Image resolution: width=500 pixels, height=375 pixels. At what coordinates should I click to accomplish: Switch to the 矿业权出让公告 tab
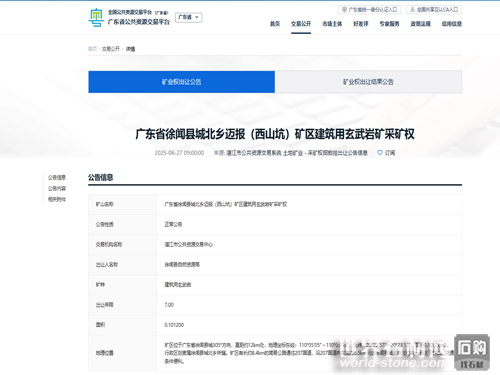click(x=182, y=82)
